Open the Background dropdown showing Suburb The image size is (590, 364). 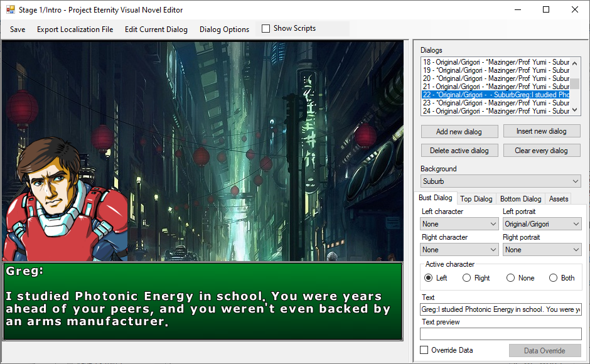500,181
